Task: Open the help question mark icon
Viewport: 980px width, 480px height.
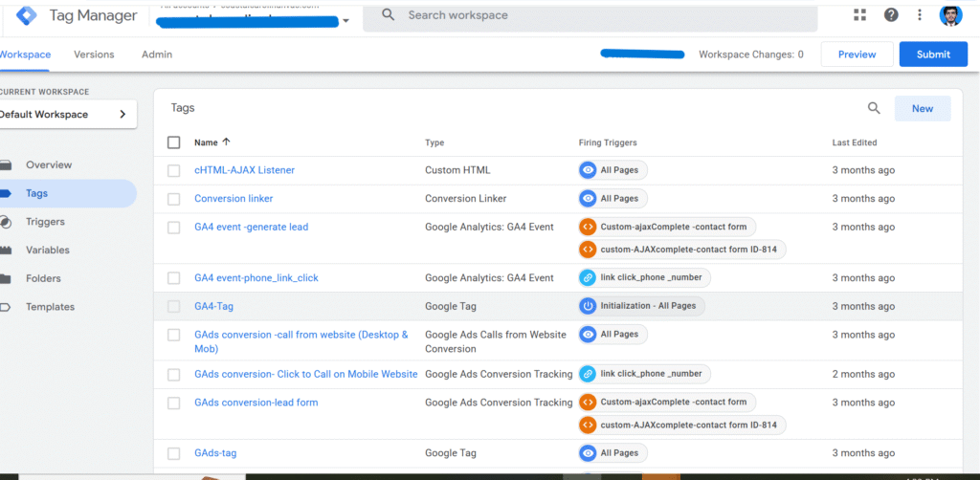Action: click(x=891, y=15)
